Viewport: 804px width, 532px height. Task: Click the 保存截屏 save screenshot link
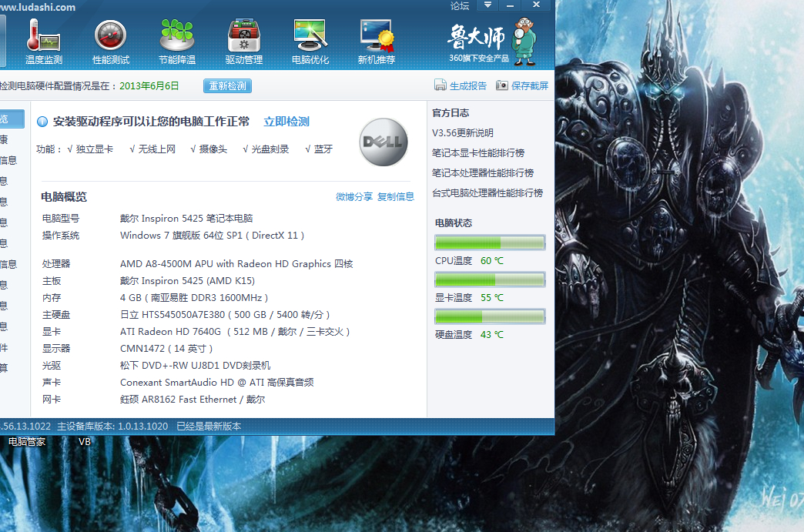click(x=530, y=86)
